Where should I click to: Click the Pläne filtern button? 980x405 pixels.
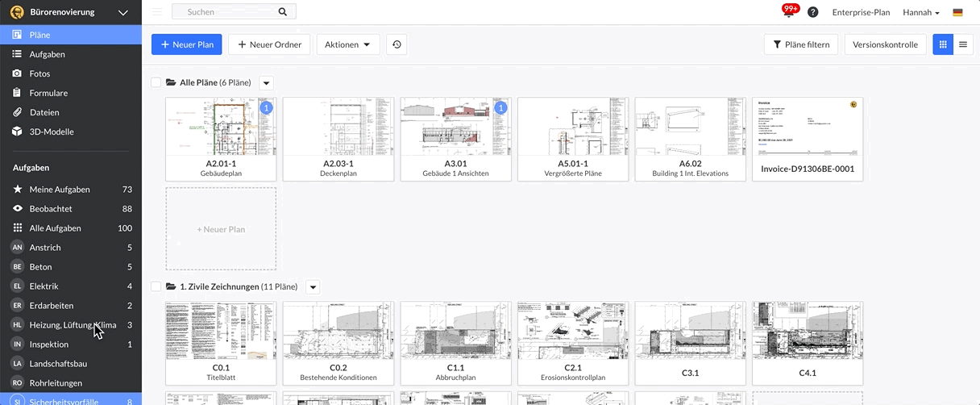click(801, 44)
